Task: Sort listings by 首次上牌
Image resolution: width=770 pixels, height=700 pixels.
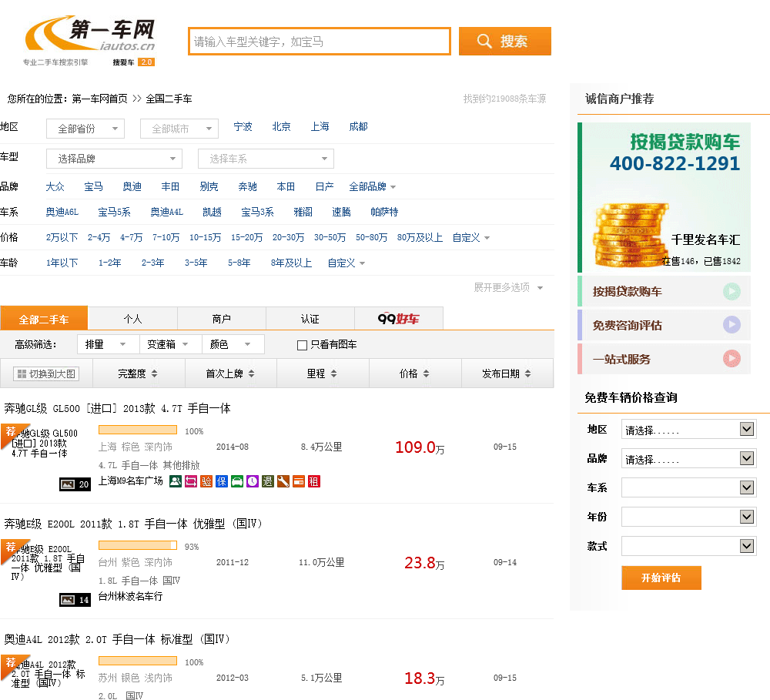Action: 231,373
